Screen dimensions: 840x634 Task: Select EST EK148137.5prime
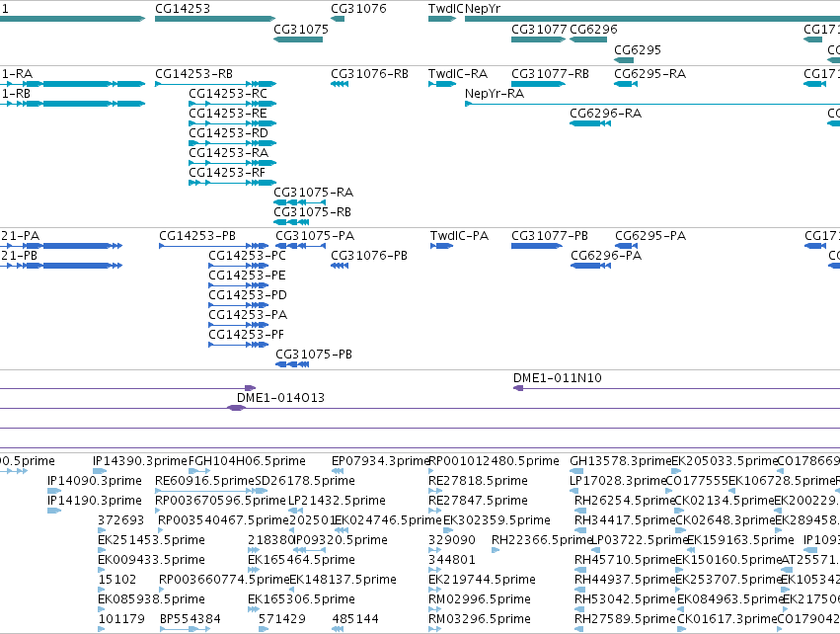343,581
